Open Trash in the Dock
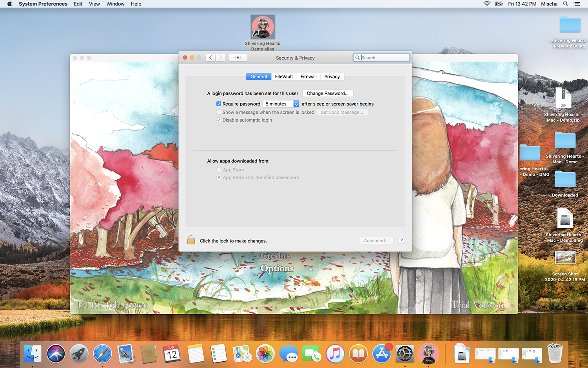The height and width of the screenshot is (368, 588). [x=555, y=354]
